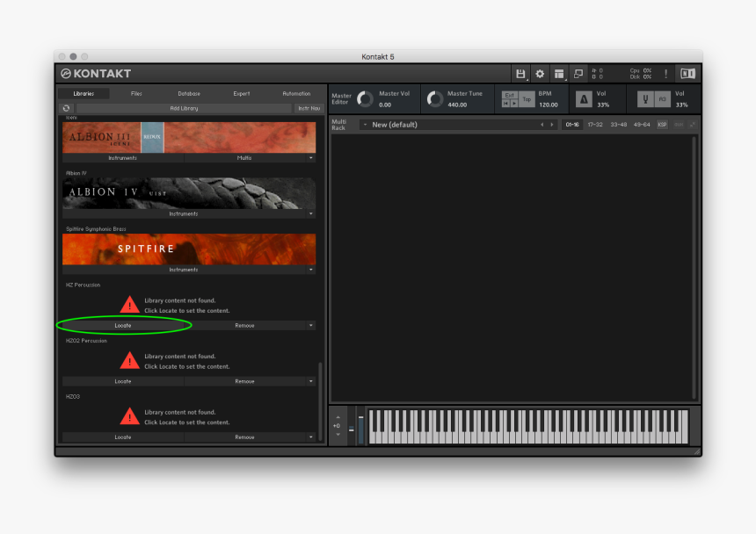Click the Add Library button

click(x=184, y=108)
